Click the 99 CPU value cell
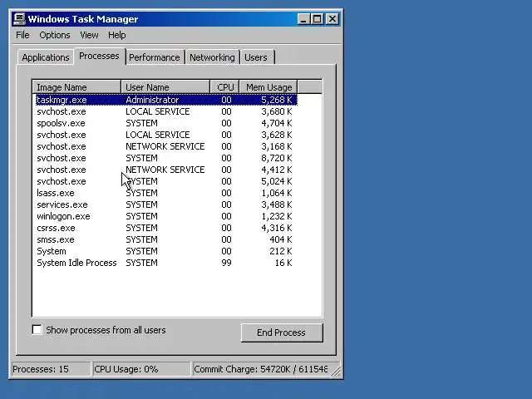Screen dimensions: 532x399 226,263
